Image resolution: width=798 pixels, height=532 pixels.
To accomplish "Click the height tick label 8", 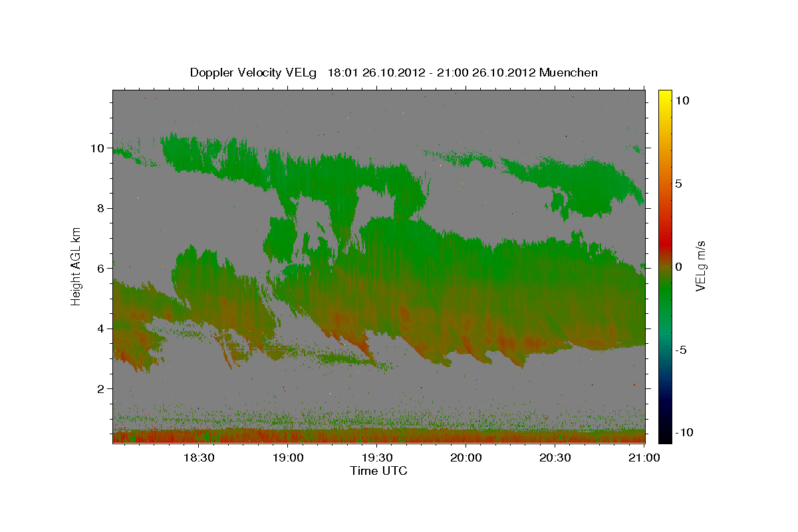I will click(100, 208).
